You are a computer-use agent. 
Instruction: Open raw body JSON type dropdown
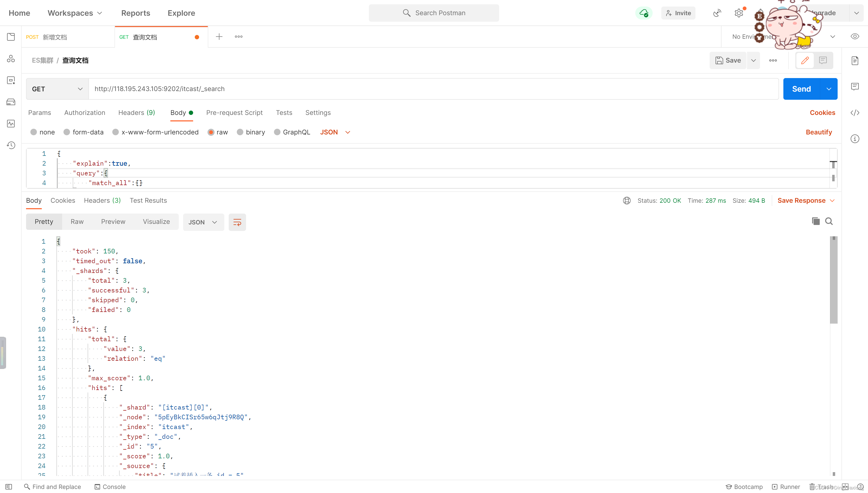coord(335,132)
